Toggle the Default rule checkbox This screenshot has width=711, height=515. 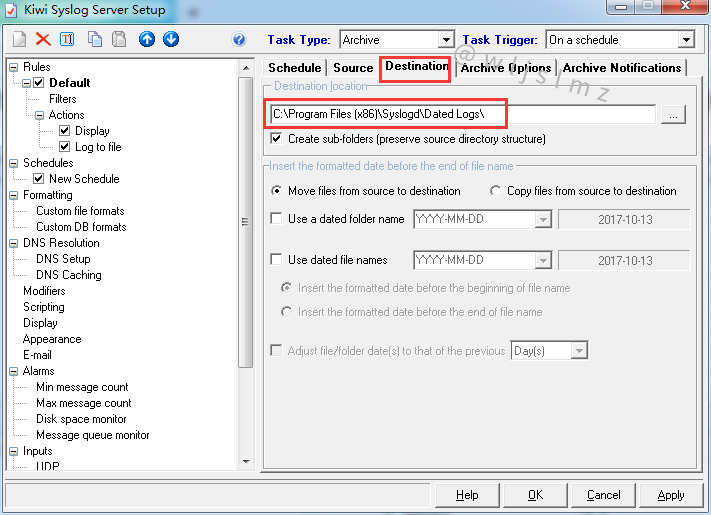(39, 83)
